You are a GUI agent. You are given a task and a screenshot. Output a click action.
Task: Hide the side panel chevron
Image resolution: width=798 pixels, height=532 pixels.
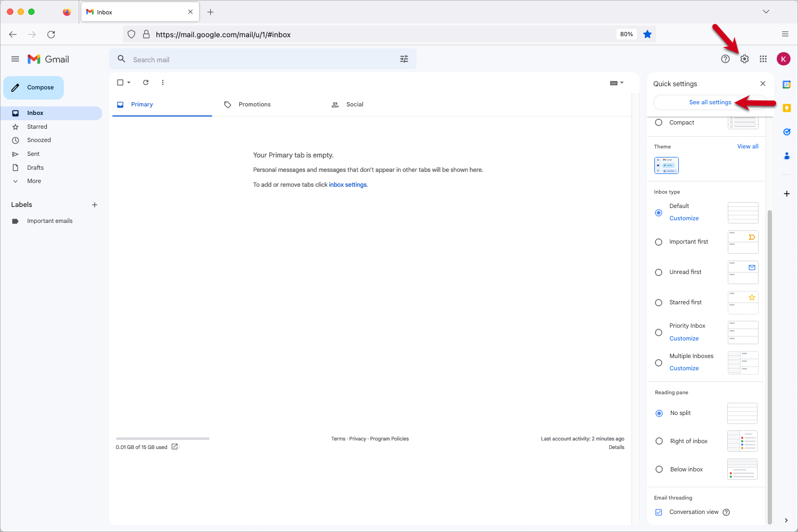pyautogui.click(x=786, y=520)
